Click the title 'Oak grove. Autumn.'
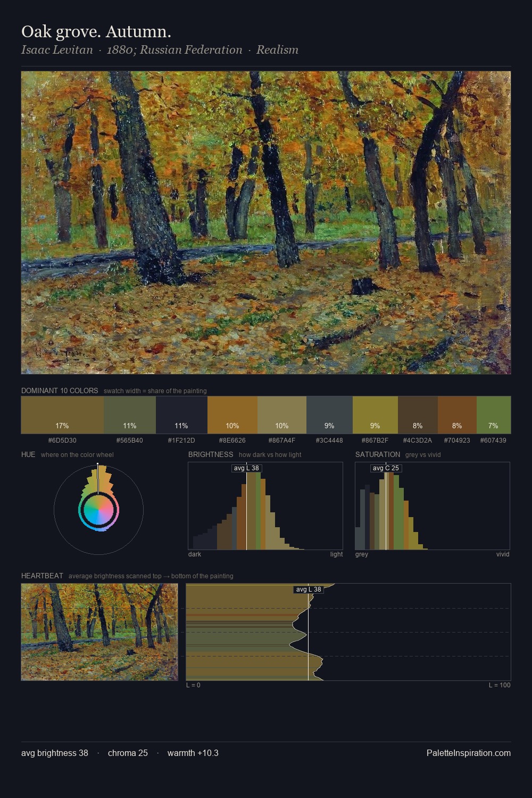This screenshot has height=798, width=532. point(96,32)
